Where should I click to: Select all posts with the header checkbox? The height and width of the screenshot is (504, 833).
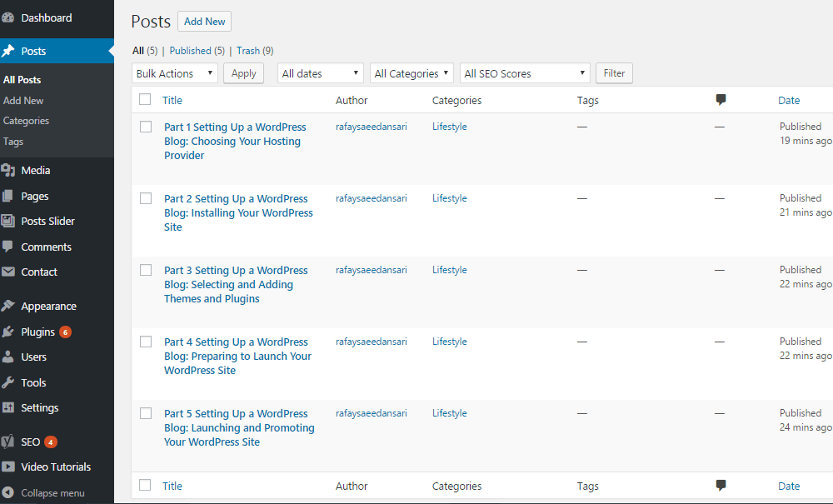coord(146,100)
